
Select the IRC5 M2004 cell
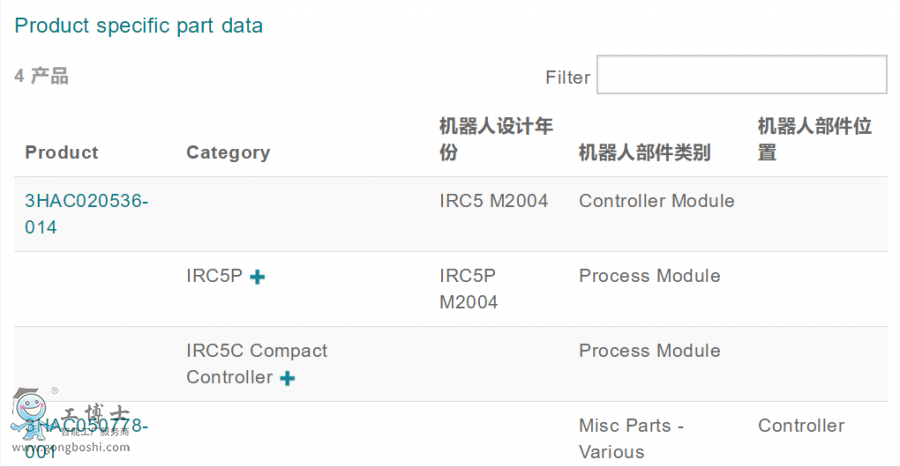[x=494, y=201]
